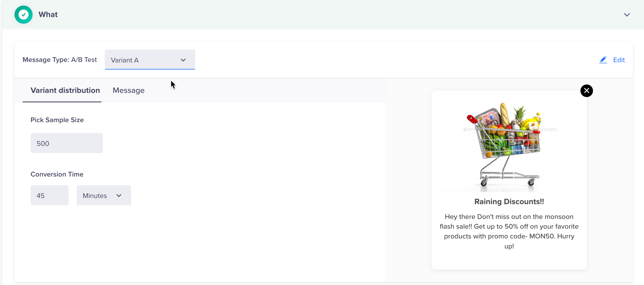Image resolution: width=644 pixels, height=285 pixels.
Task: Click the green checkmark icon beside What
Action: coord(23,15)
